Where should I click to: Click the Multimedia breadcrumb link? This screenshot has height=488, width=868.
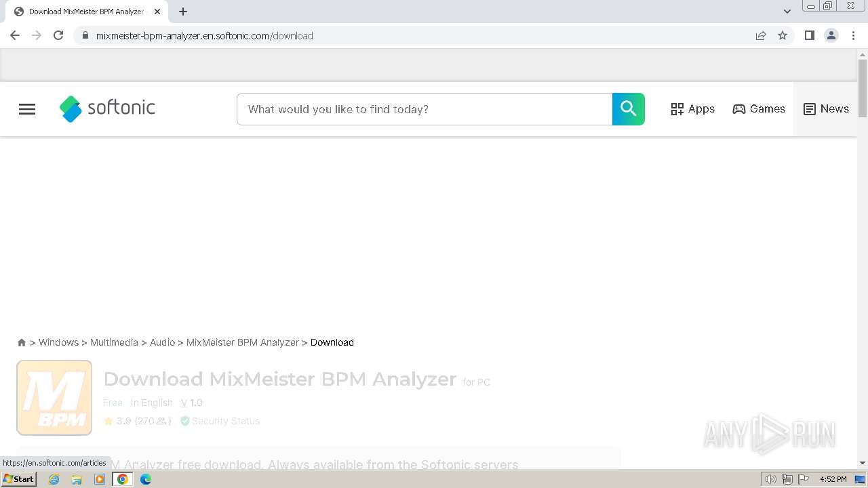click(114, 342)
